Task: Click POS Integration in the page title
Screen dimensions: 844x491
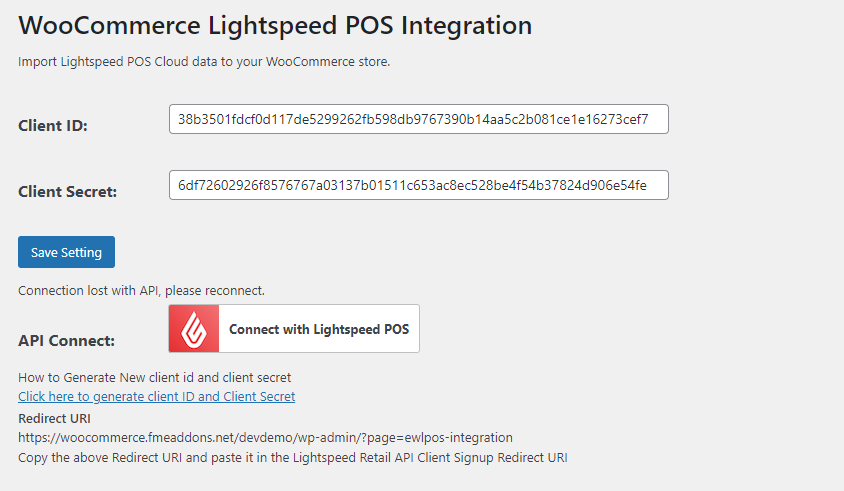Action: (x=438, y=25)
